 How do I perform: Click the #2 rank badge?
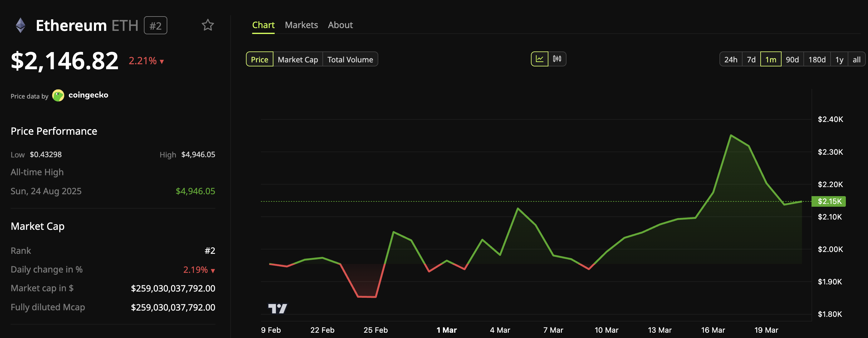tap(155, 26)
